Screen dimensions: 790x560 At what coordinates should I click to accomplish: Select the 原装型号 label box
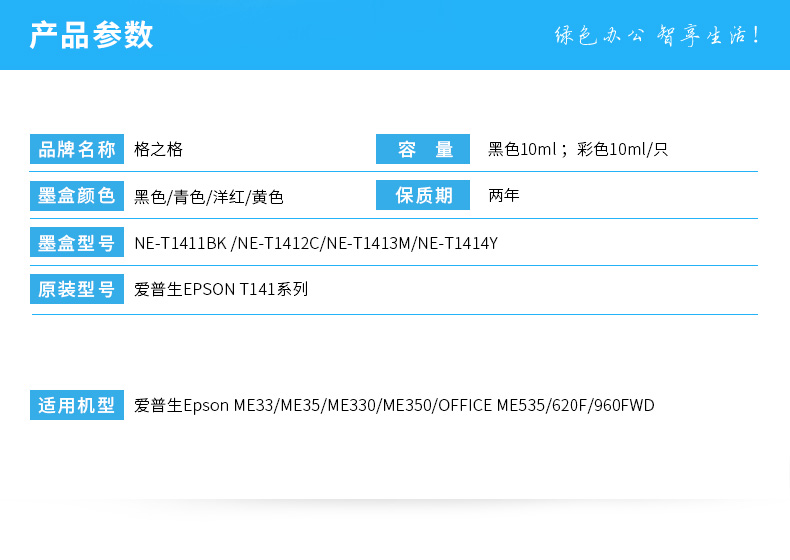click(77, 290)
